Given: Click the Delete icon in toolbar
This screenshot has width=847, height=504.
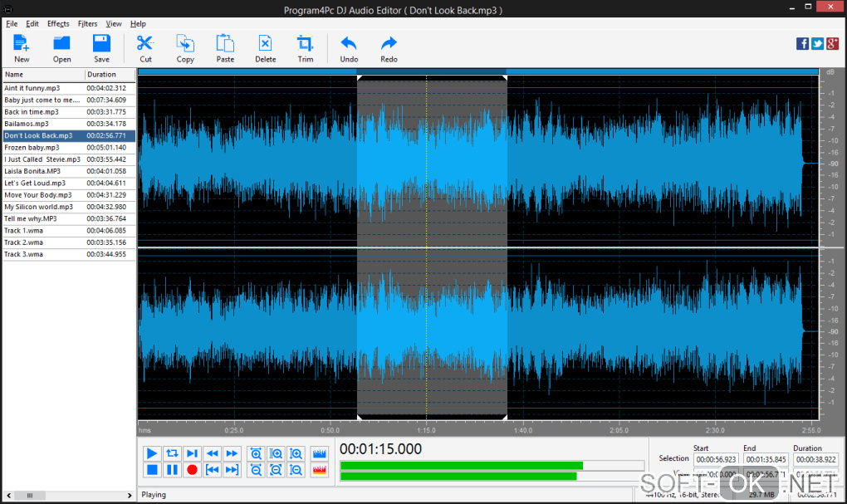Looking at the screenshot, I should tap(265, 47).
